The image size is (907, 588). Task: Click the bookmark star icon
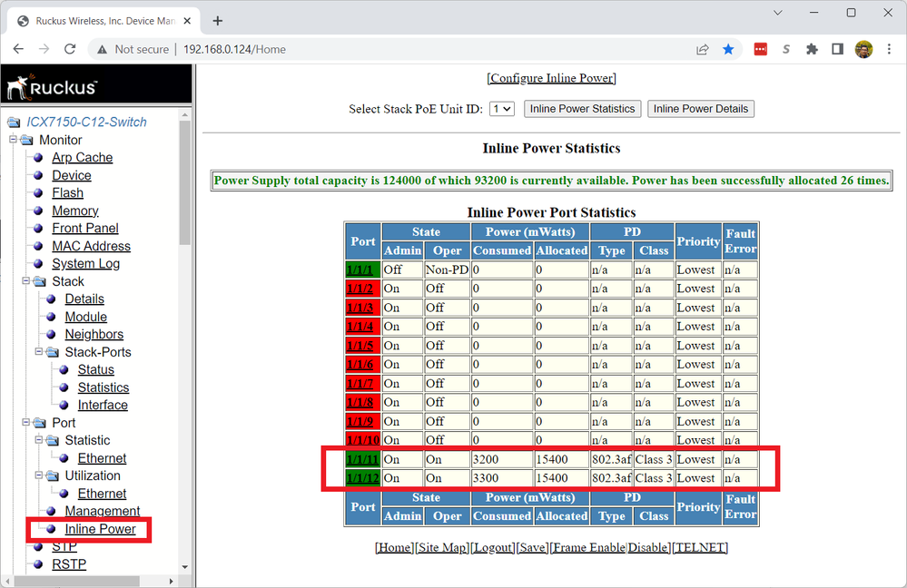[728, 49]
